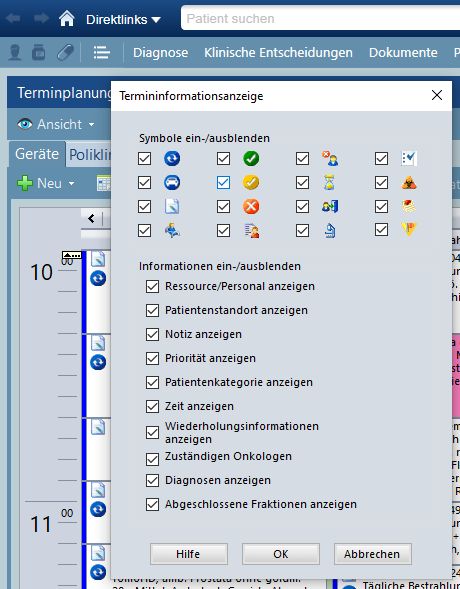Click the list view toolbar icon

[x=102, y=53]
